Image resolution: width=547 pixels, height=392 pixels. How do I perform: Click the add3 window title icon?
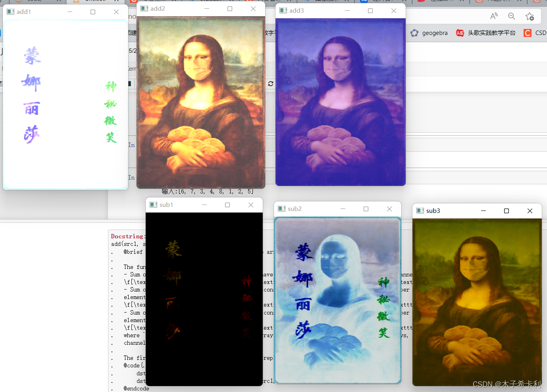[283, 11]
